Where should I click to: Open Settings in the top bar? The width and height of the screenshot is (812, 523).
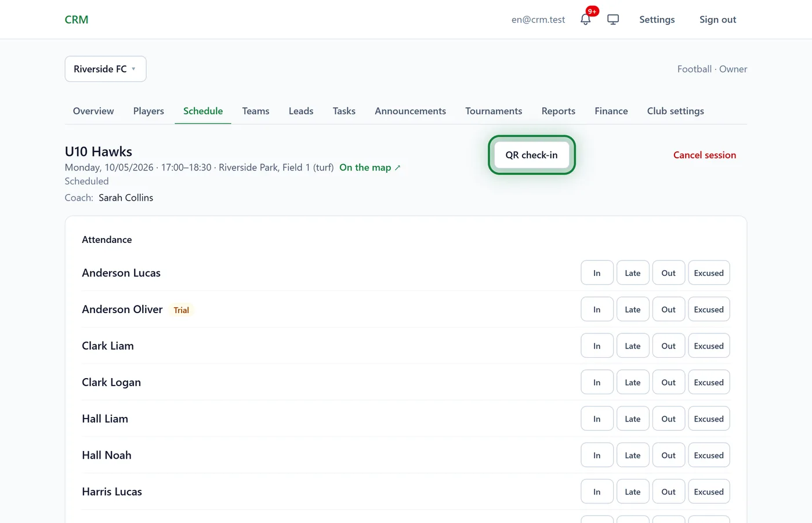pos(657,20)
